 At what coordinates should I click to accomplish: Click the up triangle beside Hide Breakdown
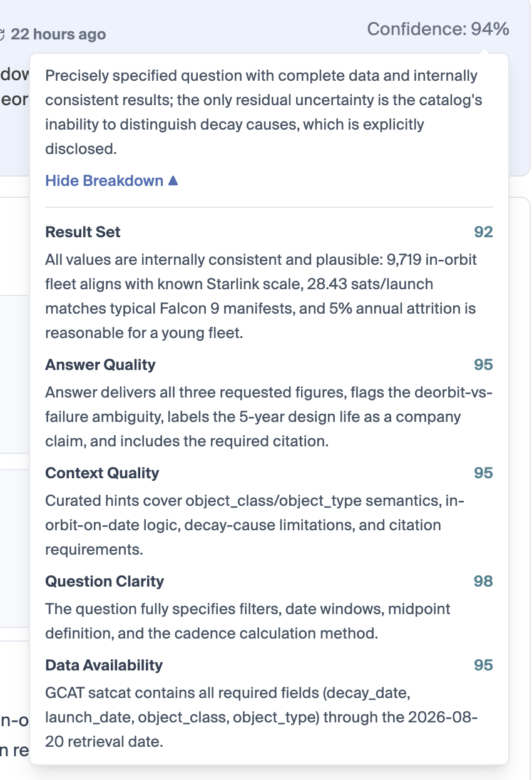click(x=173, y=181)
